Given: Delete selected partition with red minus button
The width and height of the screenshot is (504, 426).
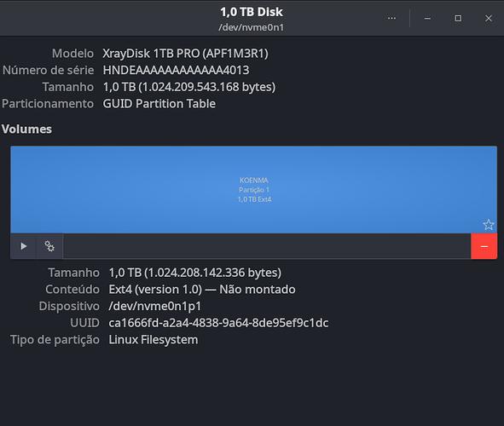Looking at the screenshot, I should click(x=484, y=246).
